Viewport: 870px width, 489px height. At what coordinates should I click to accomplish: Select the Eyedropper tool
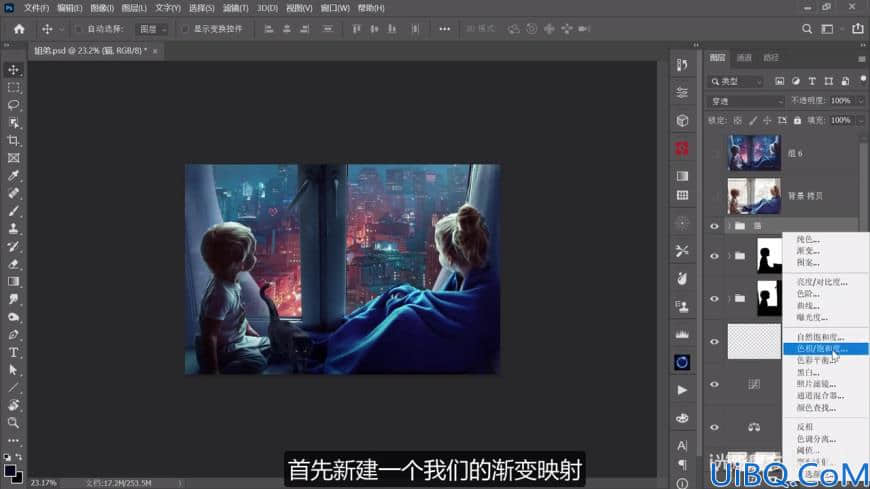tap(13, 176)
